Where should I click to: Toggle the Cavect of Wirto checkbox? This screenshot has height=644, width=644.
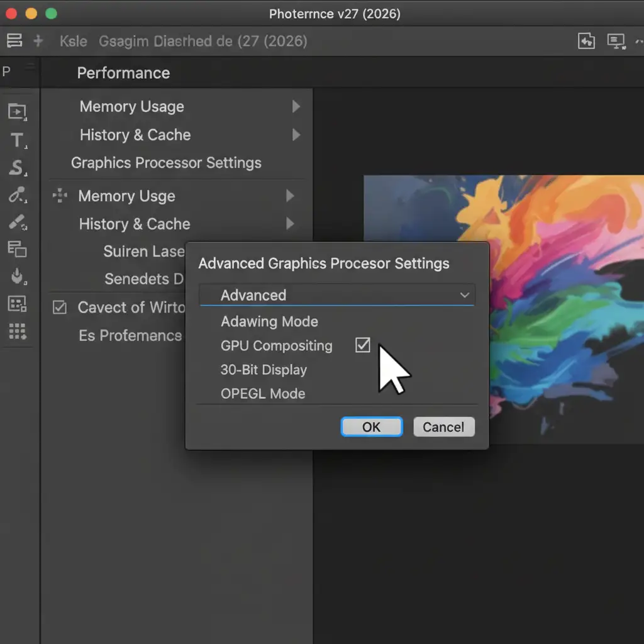60,308
